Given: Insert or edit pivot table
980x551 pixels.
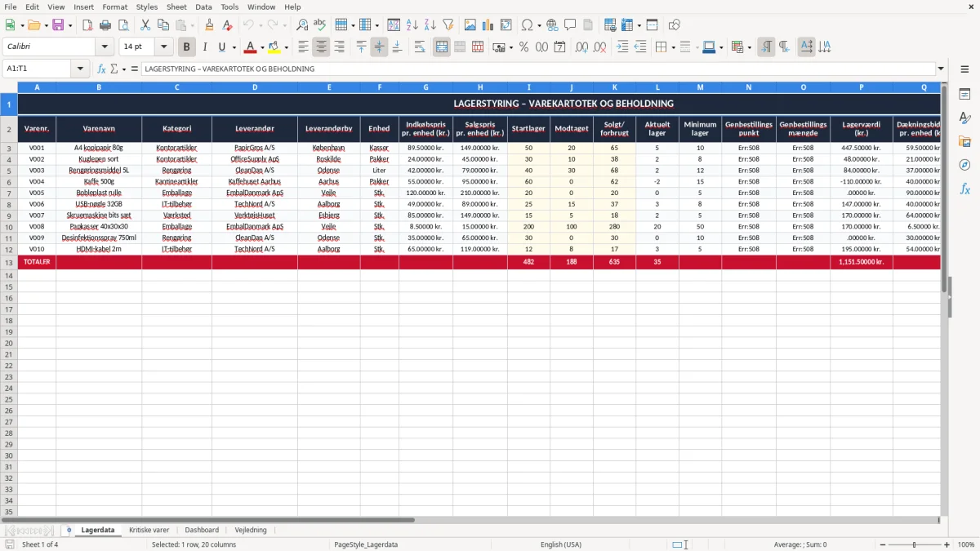Looking at the screenshot, I should (506, 25).
